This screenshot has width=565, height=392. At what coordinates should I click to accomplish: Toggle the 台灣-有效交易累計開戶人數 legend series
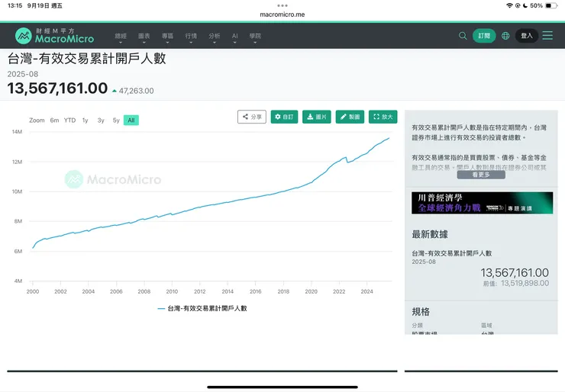[x=202, y=308]
